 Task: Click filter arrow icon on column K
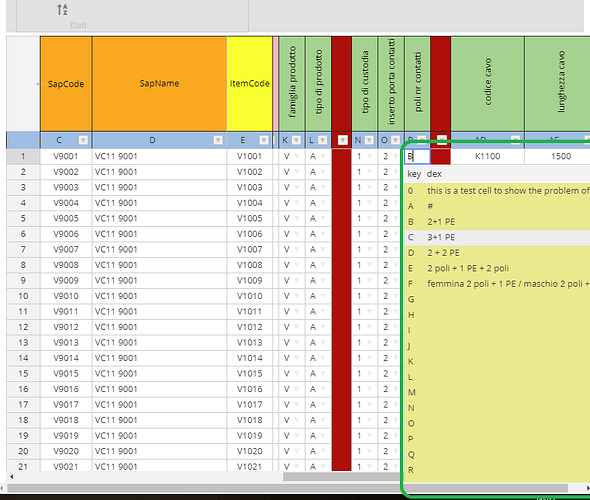(x=297, y=140)
